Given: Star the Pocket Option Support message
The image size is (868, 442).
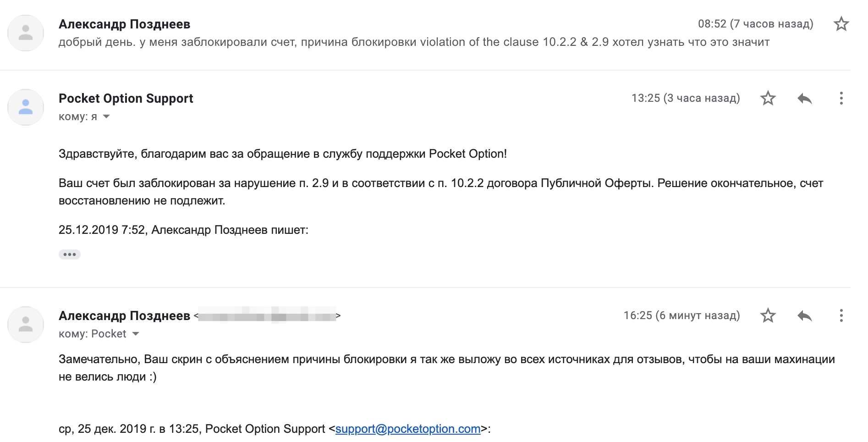Looking at the screenshot, I should point(768,98).
